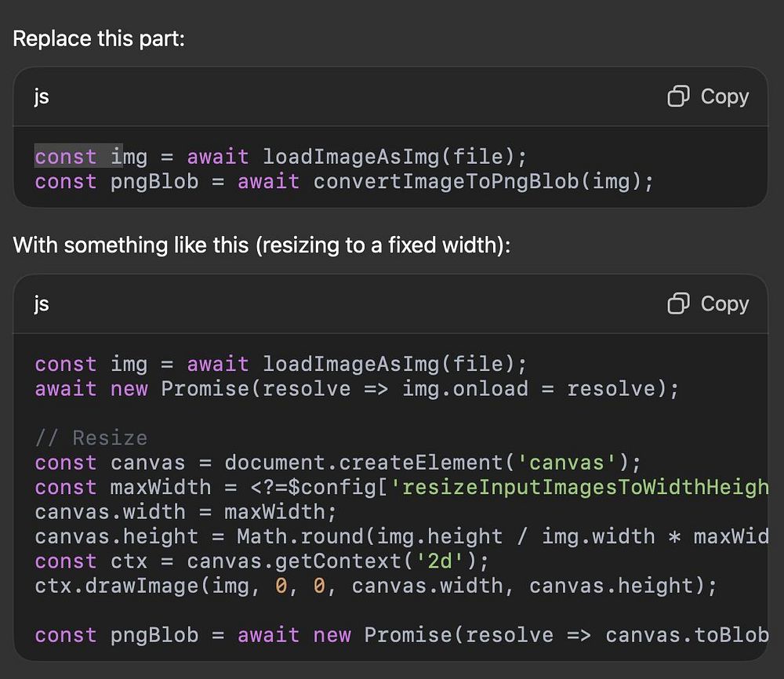Click the ctx.drawImage call line

(376, 586)
